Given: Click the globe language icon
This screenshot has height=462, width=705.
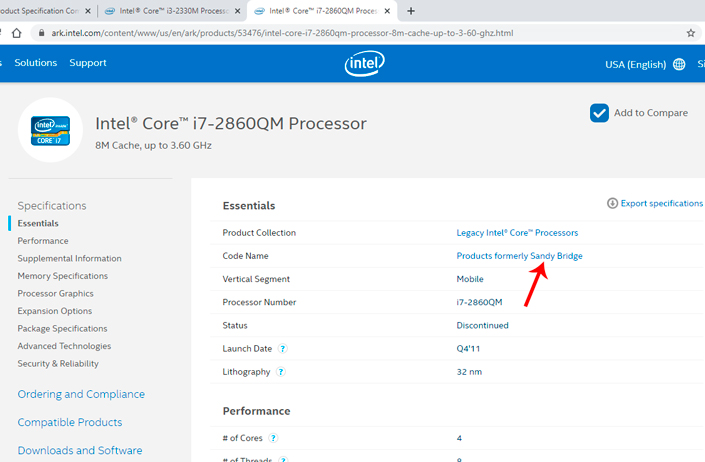Looking at the screenshot, I should [x=679, y=64].
